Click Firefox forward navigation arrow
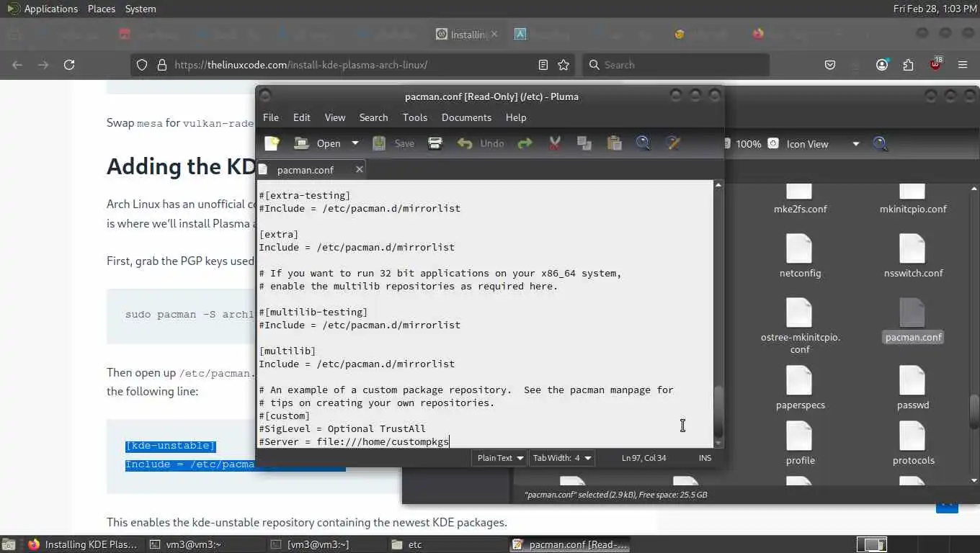 click(x=43, y=65)
